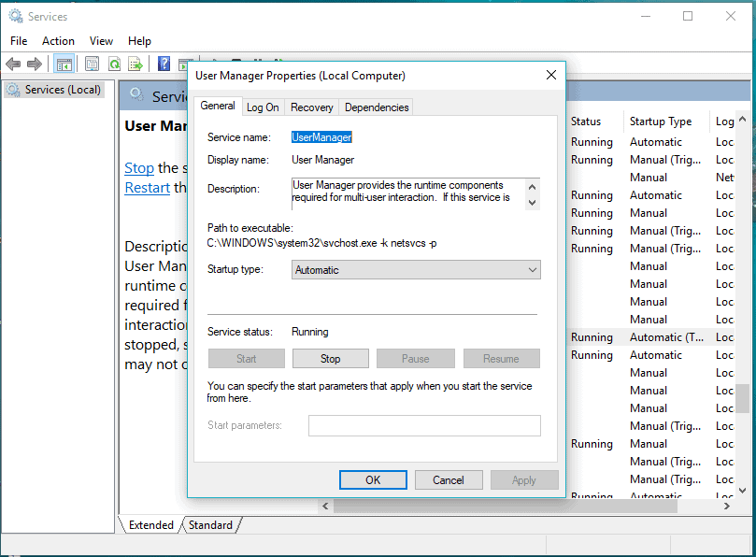
Task: Switch to the General tab
Action: pyautogui.click(x=218, y=106)
